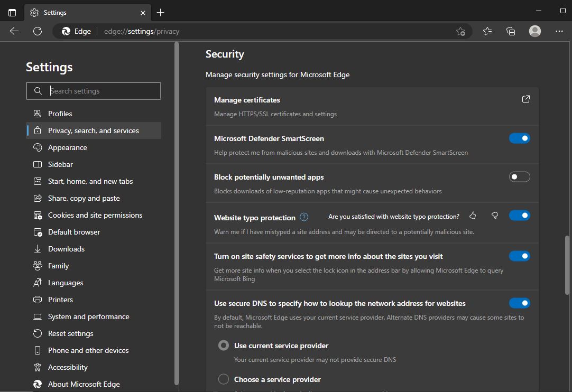Viewport: 572px width, 392px height.
Task: Select Choose a service provider radio button
Action: click(224, 379)
